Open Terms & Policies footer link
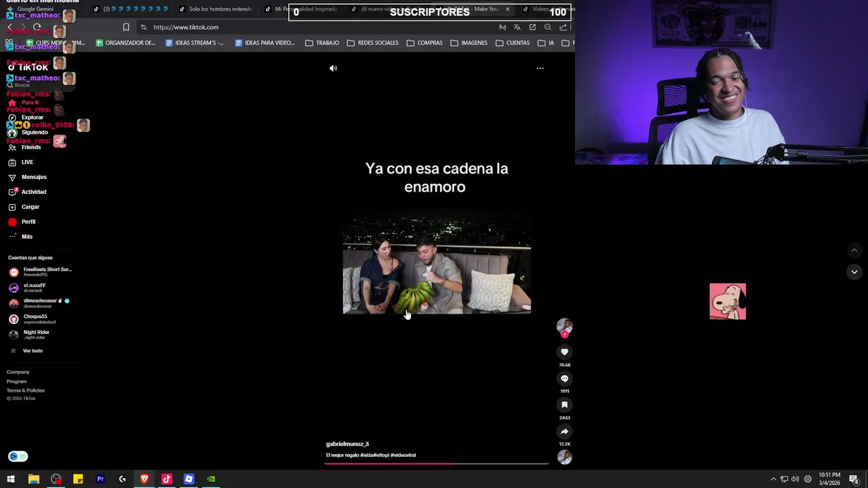This screenshot has height=488, width=868. pos(26,390)
